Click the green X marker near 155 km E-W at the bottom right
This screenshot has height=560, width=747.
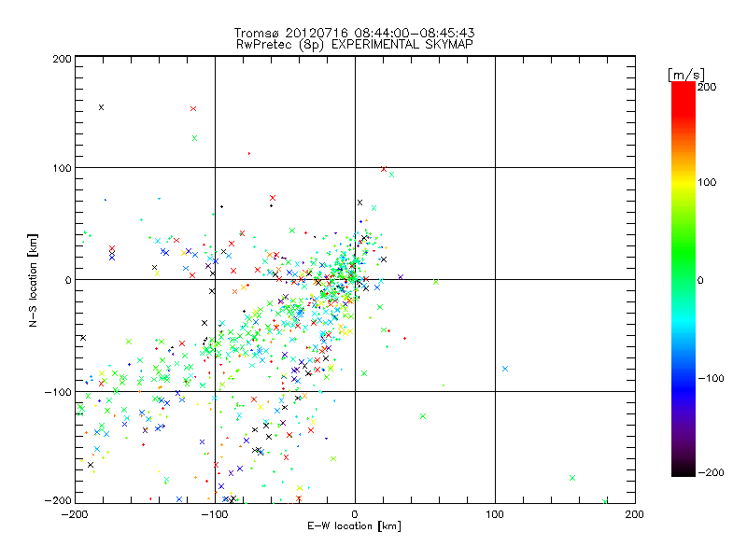pos(572,478)
